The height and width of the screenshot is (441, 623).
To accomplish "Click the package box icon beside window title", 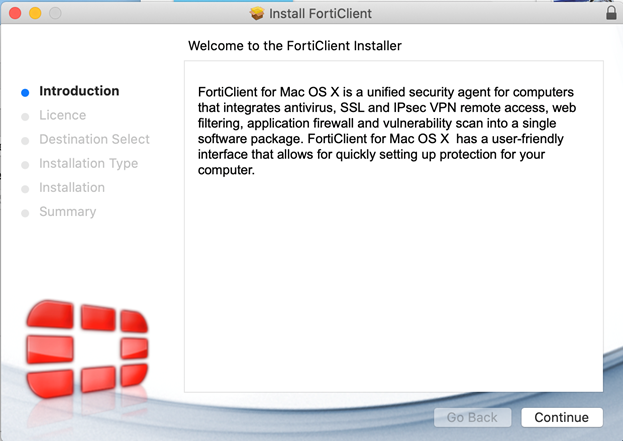I will point(256,14).
